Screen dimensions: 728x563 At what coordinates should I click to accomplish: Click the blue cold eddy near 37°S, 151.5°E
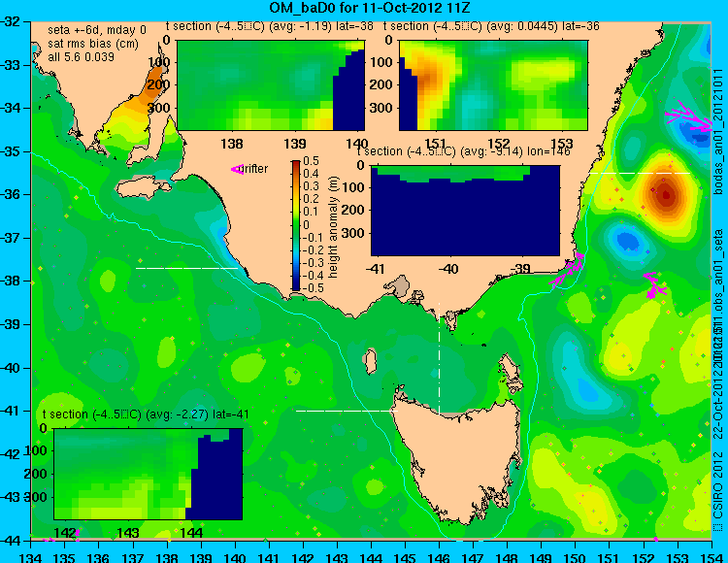pyautogui.click(x=628, y=241)
